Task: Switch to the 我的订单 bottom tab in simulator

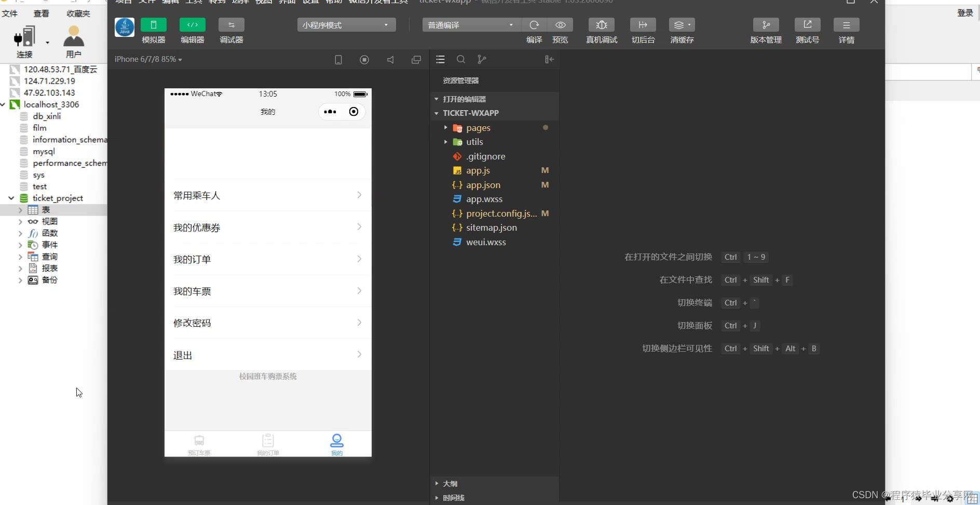Action: [x=268, y=444]
